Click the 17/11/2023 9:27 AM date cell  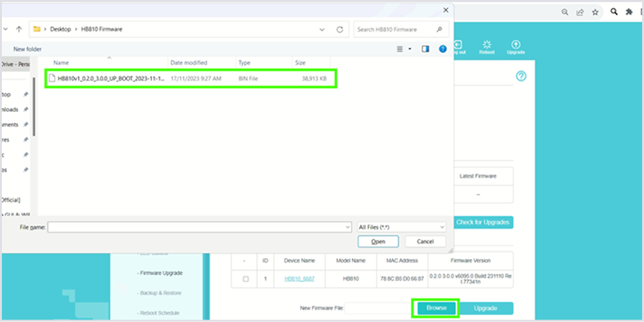(x=196, y=78)
